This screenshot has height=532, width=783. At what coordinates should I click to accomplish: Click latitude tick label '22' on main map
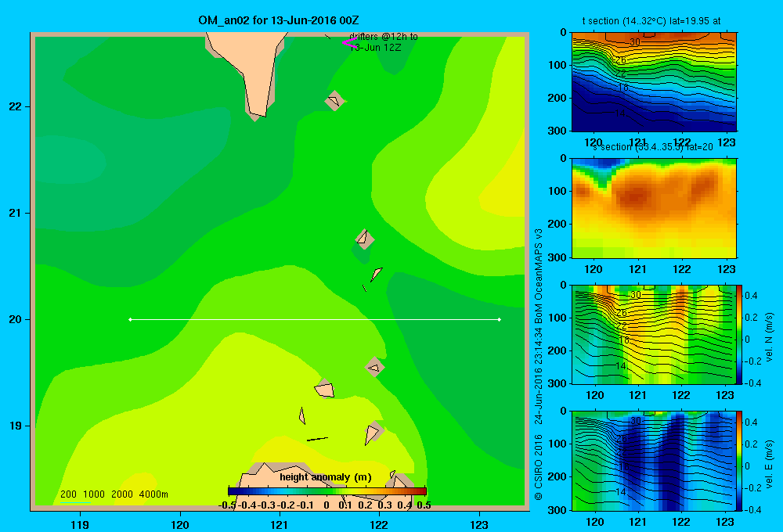16,106
